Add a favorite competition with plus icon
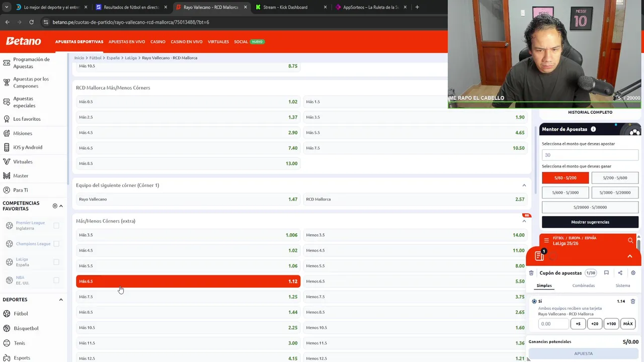Screen dimensions: 644x362 pyautogui.click(x=55, y=206)
